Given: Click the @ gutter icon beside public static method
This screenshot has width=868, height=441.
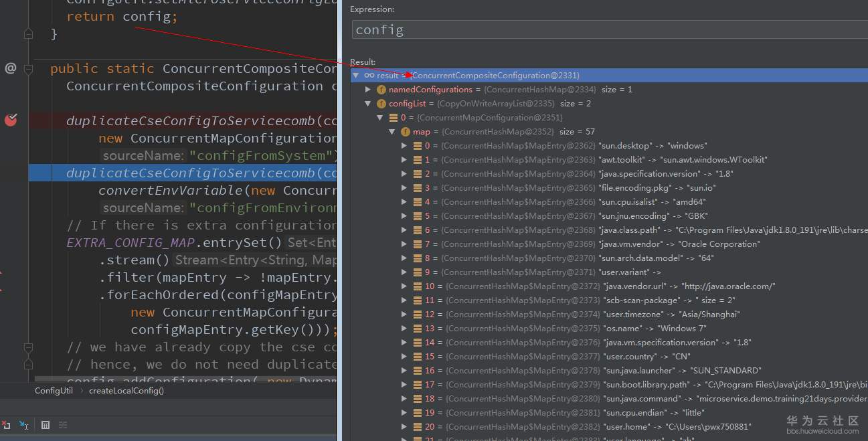Looking at the screenshot, I should click(10, 68).
